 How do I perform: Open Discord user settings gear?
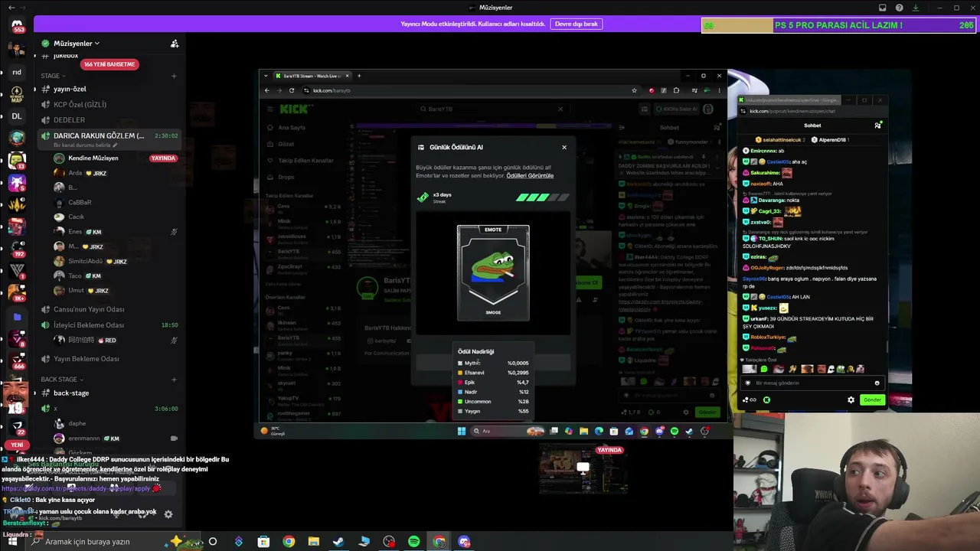[168, 514]
